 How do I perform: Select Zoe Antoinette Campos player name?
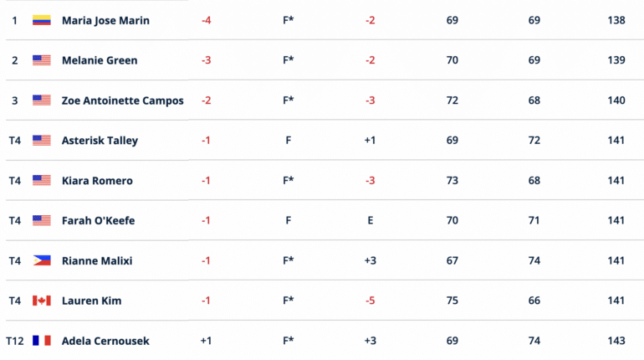[123, 100]
